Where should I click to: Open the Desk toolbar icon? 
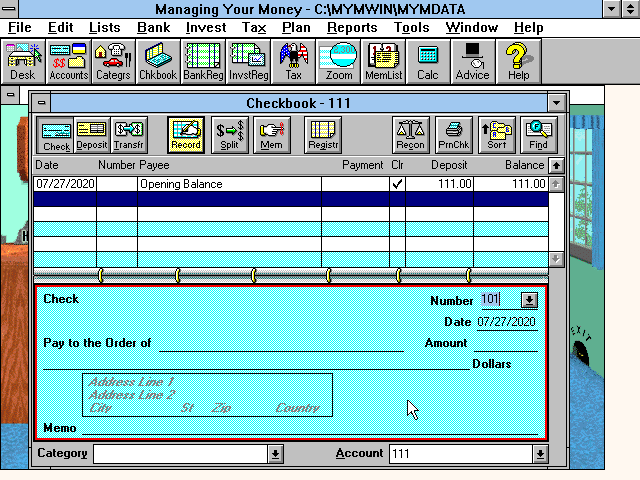pyautogui.click(x=23, y=62)
